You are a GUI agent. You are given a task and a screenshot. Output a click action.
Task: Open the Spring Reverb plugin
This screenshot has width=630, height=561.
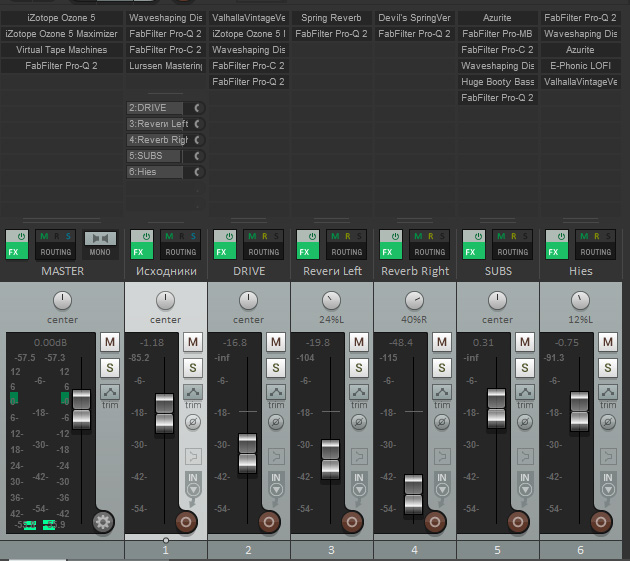331,18
